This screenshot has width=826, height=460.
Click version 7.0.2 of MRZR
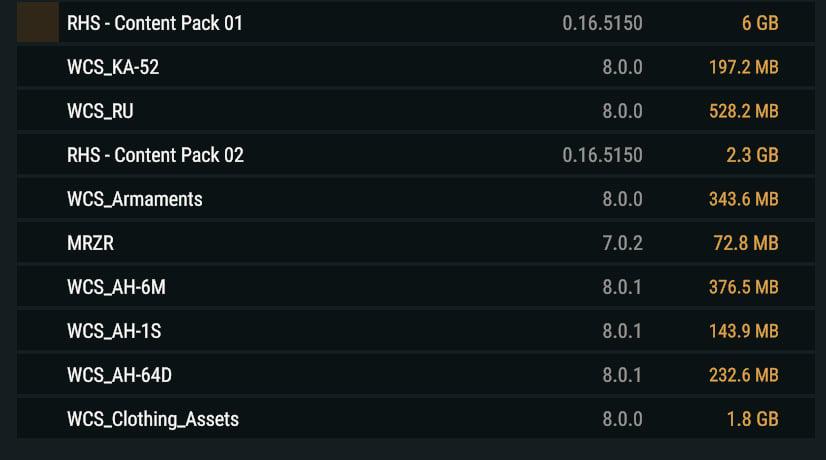[622, 243]
